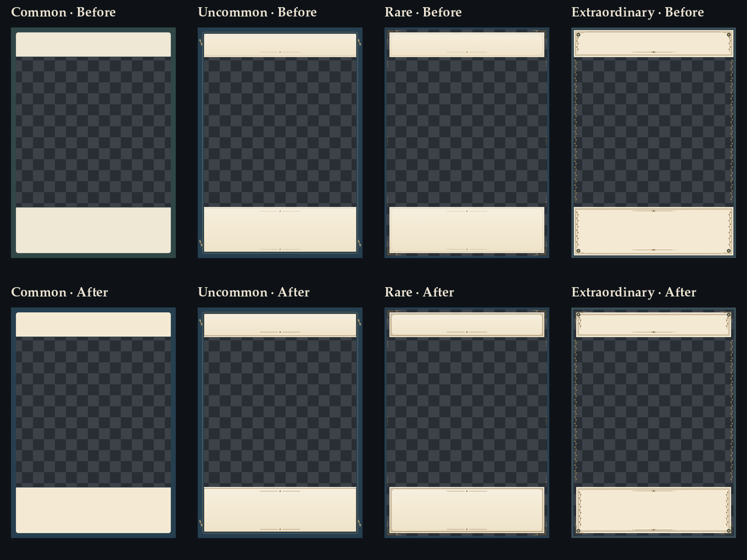
Task: Click the 'Extraordinary · After' heading
Action: [634, 292]
